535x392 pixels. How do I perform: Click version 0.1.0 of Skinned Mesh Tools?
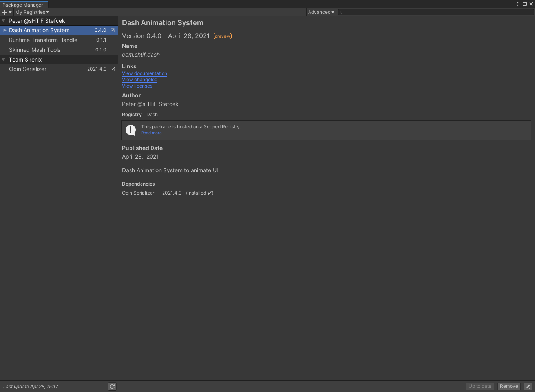(x=101, y=50)
